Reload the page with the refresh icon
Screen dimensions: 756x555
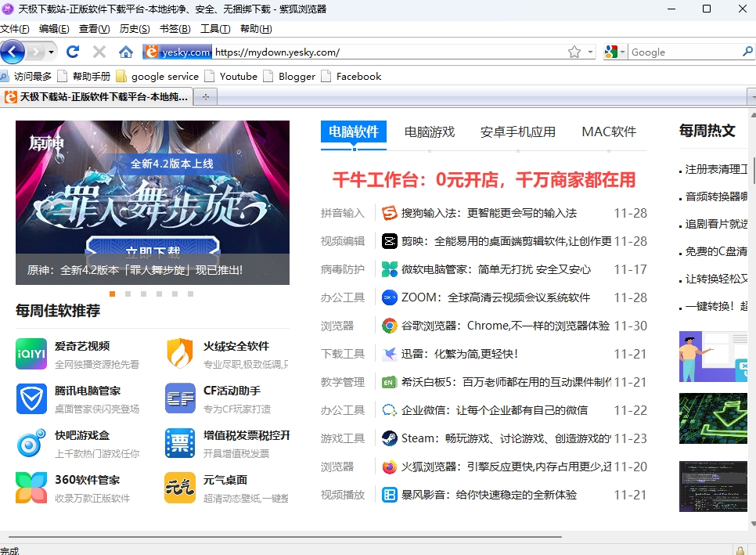73,52
